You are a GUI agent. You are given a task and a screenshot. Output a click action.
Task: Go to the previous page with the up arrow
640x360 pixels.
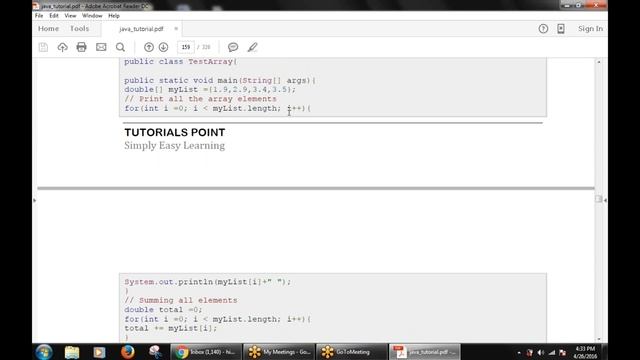149,47
